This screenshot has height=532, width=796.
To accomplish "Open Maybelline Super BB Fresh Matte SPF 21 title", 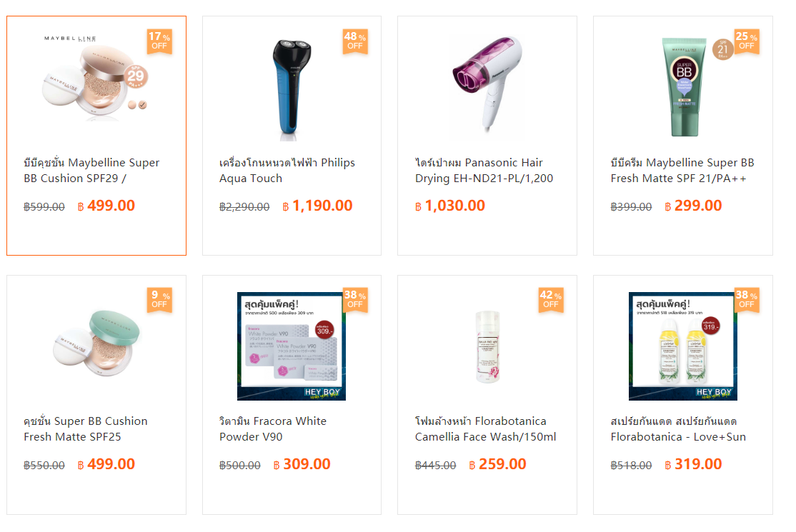I will pos(682,171).
